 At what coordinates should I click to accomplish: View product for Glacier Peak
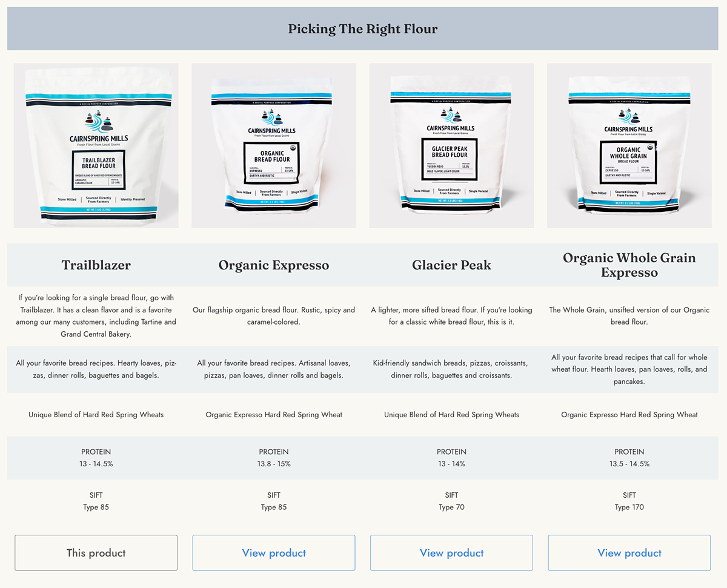451,553
